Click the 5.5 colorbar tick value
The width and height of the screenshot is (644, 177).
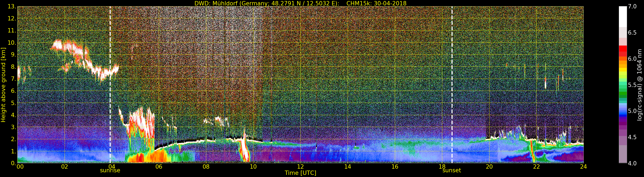point(632,85)
